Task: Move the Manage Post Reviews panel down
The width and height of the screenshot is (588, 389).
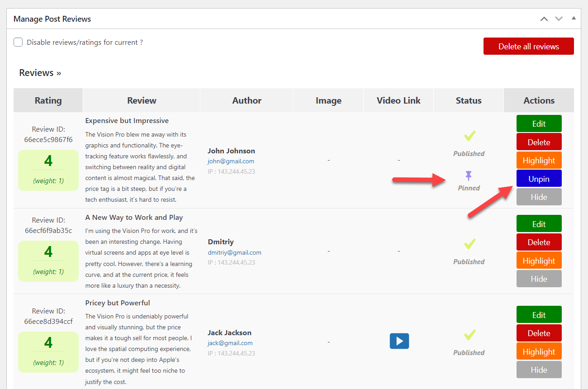Action: tap(559, 19)
